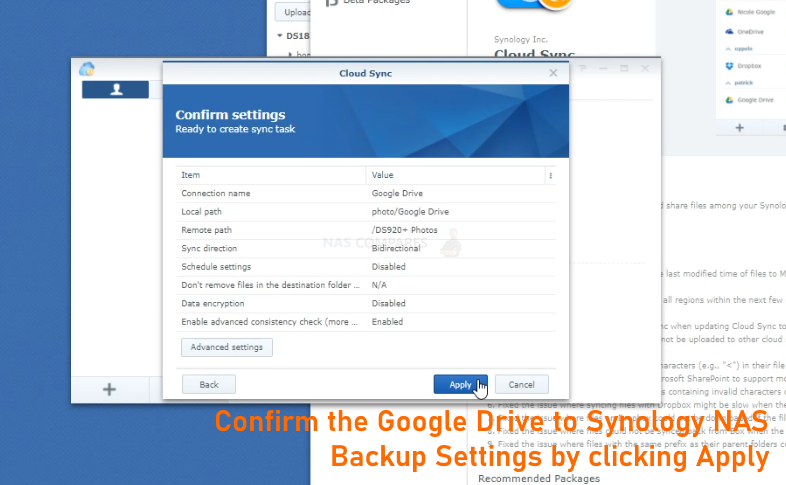Screen dimensions: 786x485
Task: Go Back to the previous wizard step
Action: point(209,384)
